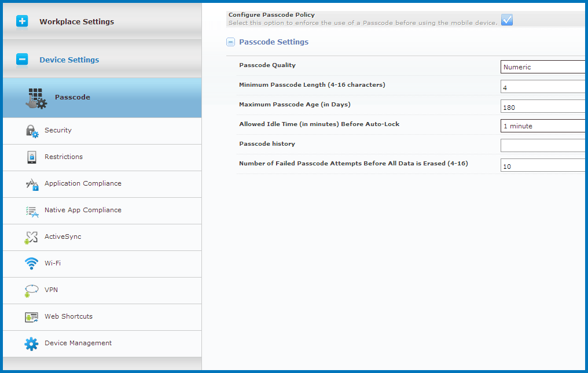The image size is (588, 373).
Task: Open the Security settings page
Action: click(102, 131)
